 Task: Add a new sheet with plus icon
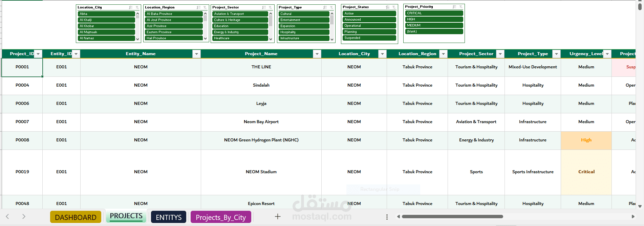pos(278,217)
